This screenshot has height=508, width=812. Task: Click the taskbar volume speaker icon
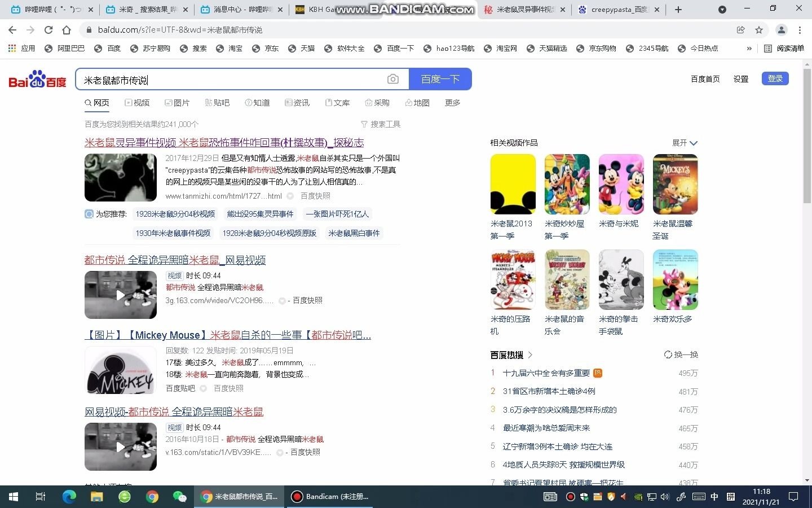pos(665,497)
